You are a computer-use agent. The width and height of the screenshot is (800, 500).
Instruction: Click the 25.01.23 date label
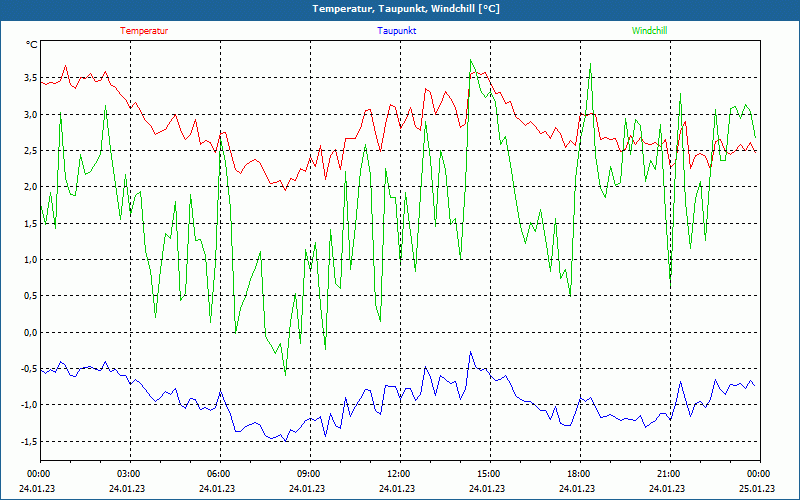pyautogui.click(x=755, y=489)
